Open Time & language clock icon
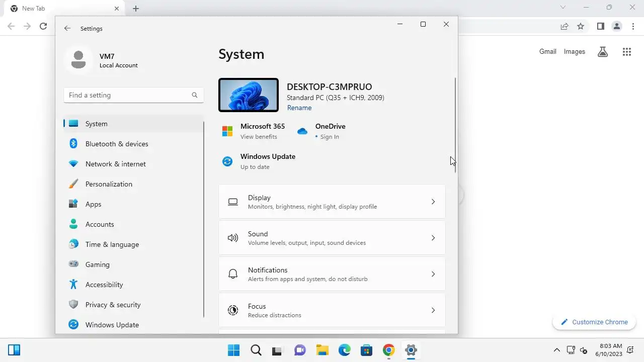 (x=73, y=244)
